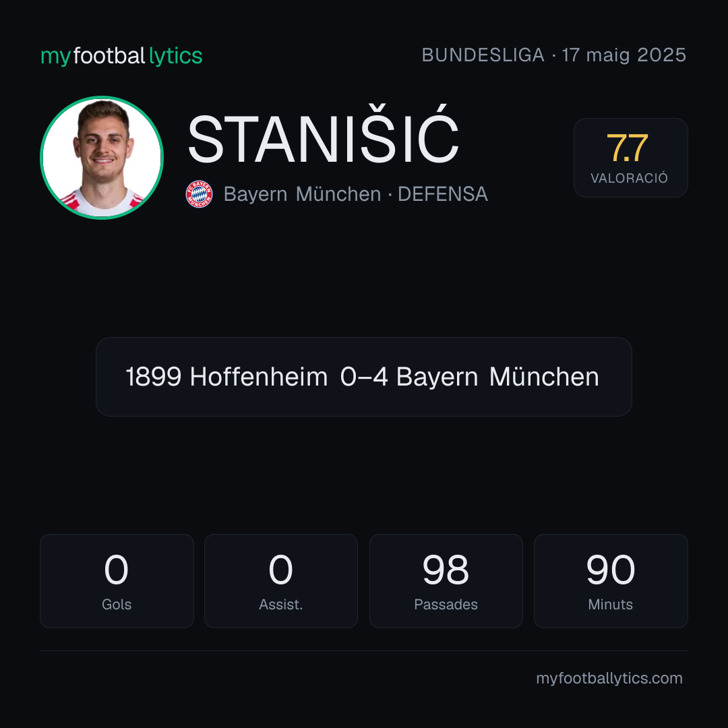Open the myfootballytics.com footer link
This screenshot has width=728, height=728.
click(609, 678)
